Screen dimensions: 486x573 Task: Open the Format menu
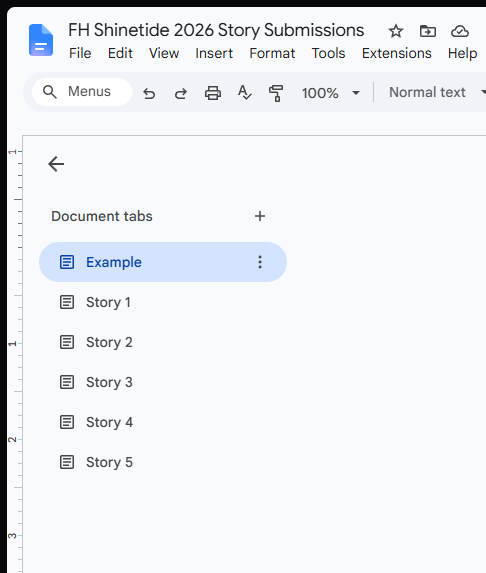pyautogui.click(x=272, y=53)
